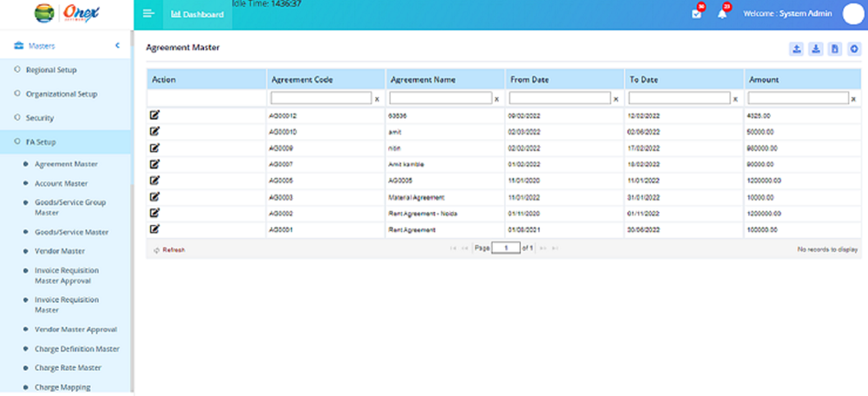Sort by To Date column header
Screen dimensions: 868x396
644,80
